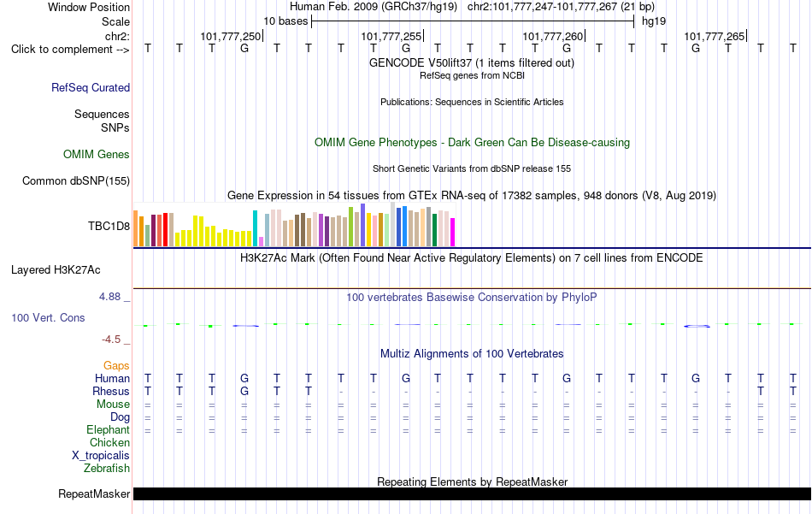The width and height of the screenshot is (812, 514).
Task: Click the Multiz Alignments of 100 Vertebrates title
Action: tap(472, 354)
